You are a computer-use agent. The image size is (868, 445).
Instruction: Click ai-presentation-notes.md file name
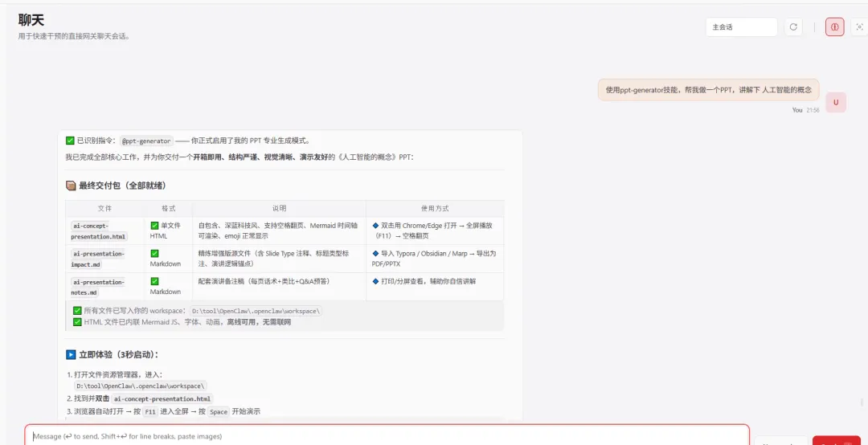(x=98, y=287)
